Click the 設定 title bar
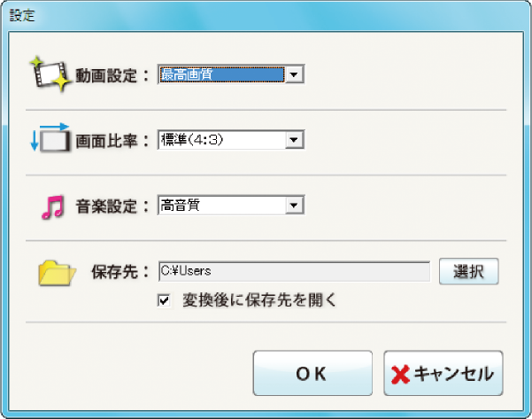This screenshot has width=532, height=419. pos(266,16)
